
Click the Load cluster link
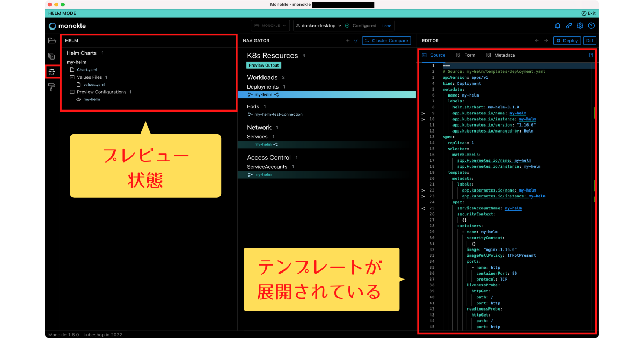tap(386, 26)
